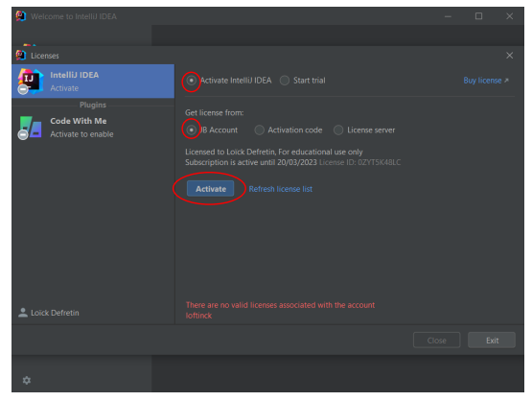Viewport: 532px width, 401px height.
Task: Click the Plugins section header
Action: (93, 105)
